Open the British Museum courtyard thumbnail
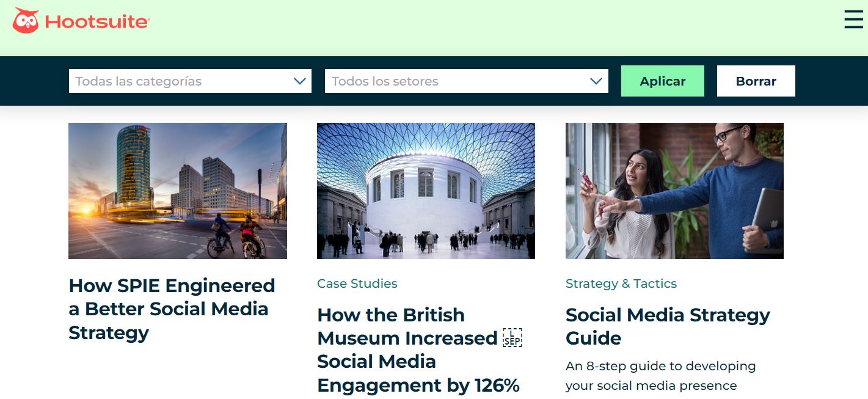Viewport: 868px width, 399px height. pos(426,191)
